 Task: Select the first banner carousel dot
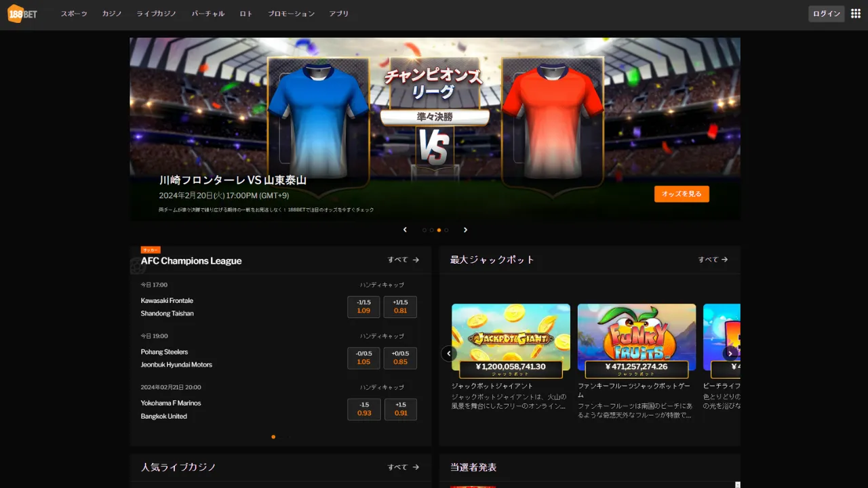click(x=425, y=230)
